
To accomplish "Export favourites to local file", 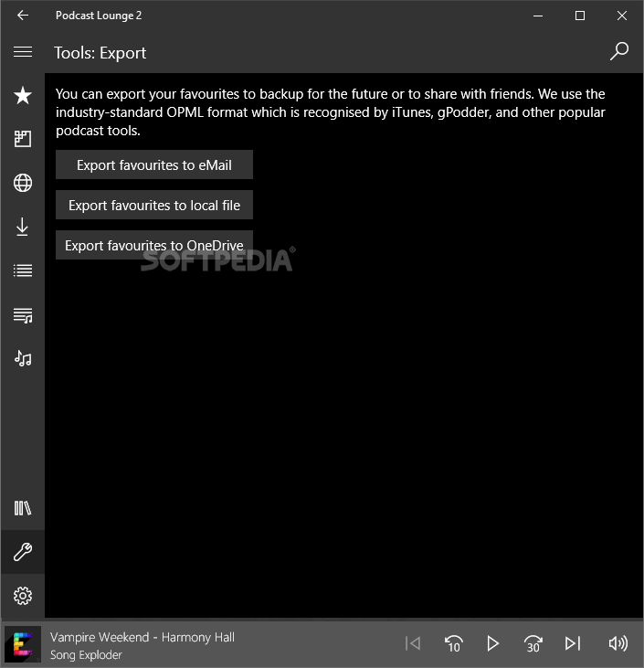I will pos(154,205).
